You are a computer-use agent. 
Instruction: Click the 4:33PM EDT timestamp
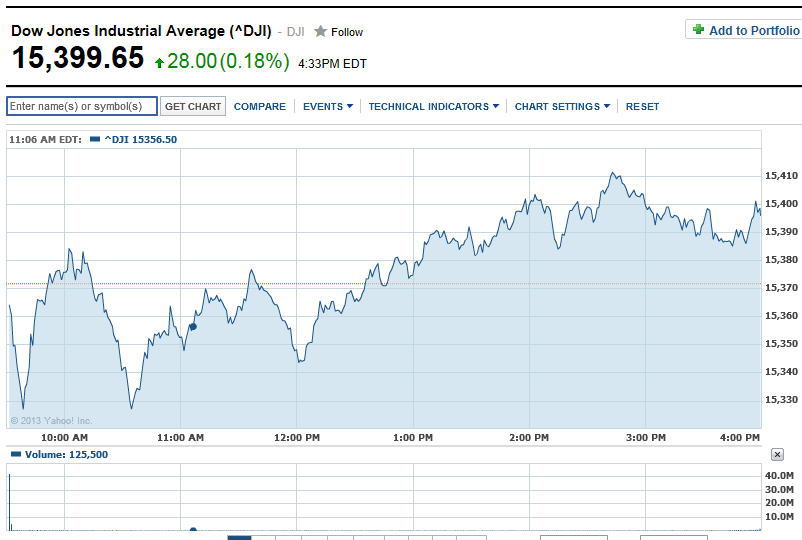point(332,64)
